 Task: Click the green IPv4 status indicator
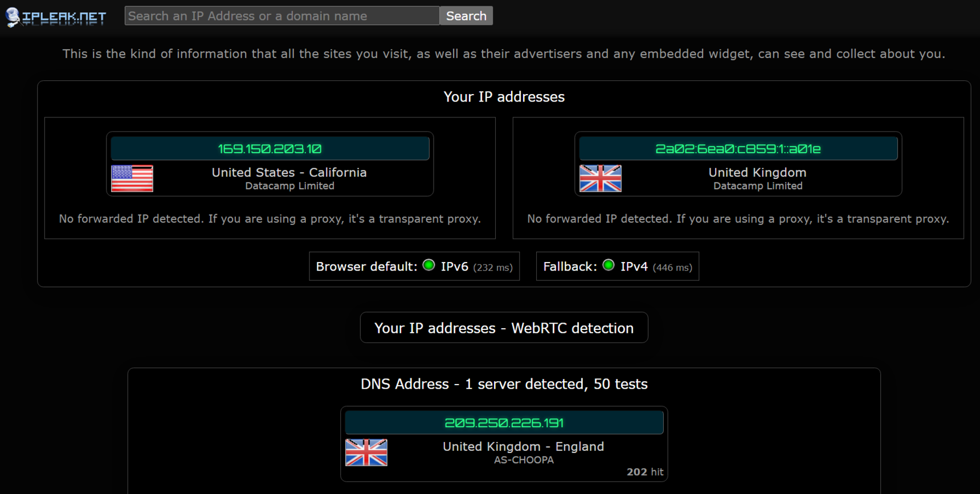click(x=608, y=264)
